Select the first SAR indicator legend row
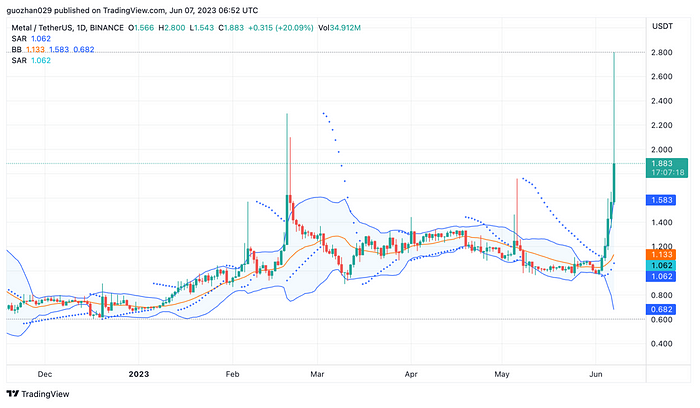This screenshot has height=408, width=700. coord(31,39)
